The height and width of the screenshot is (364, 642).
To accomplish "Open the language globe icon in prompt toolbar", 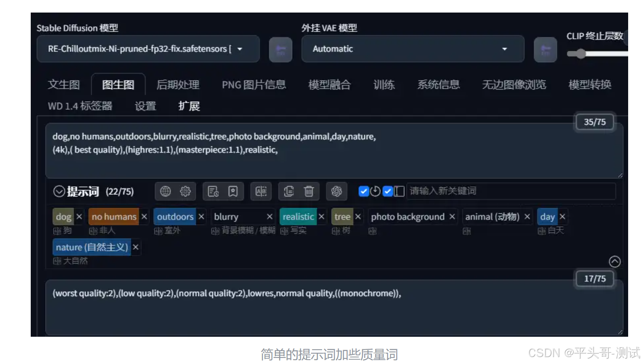I will 165,191.
